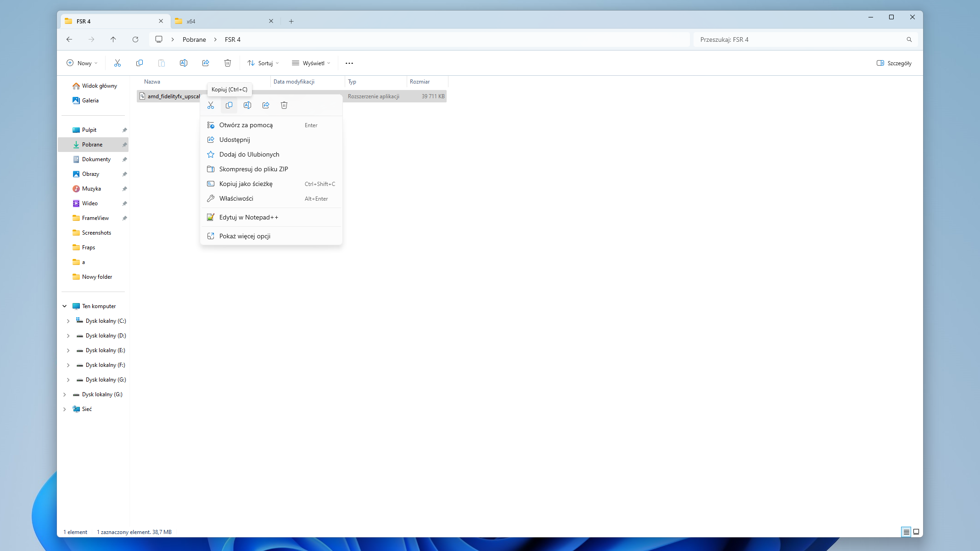Expand Dysk lokalny (E:) node
The width and height of the screenshot is (980, 551).
click(x=68, y=350)
